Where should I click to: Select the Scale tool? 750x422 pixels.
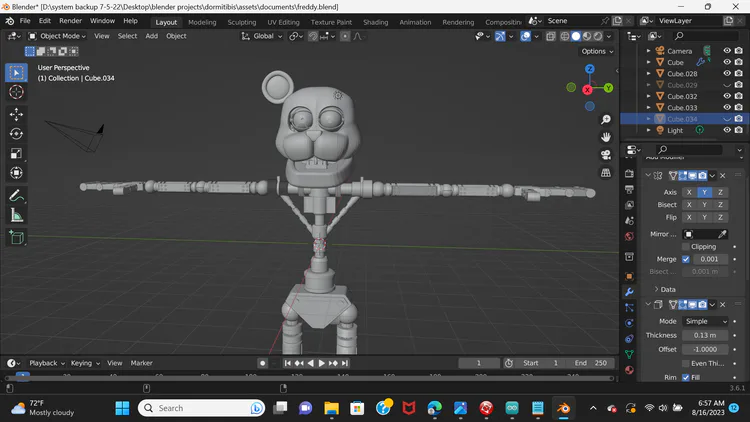16,153
